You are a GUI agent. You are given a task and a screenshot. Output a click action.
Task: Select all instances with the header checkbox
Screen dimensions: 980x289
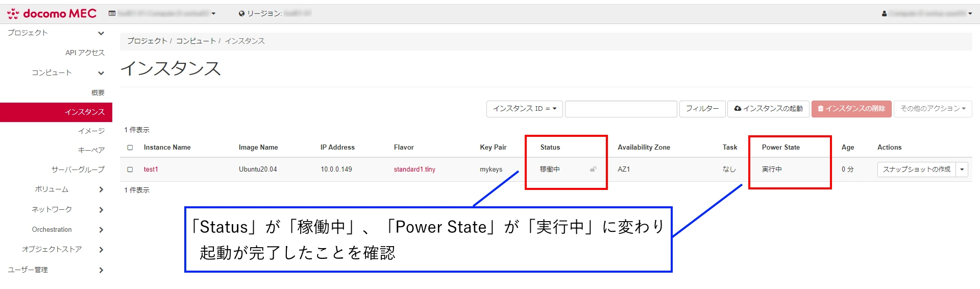click(130, 148)
